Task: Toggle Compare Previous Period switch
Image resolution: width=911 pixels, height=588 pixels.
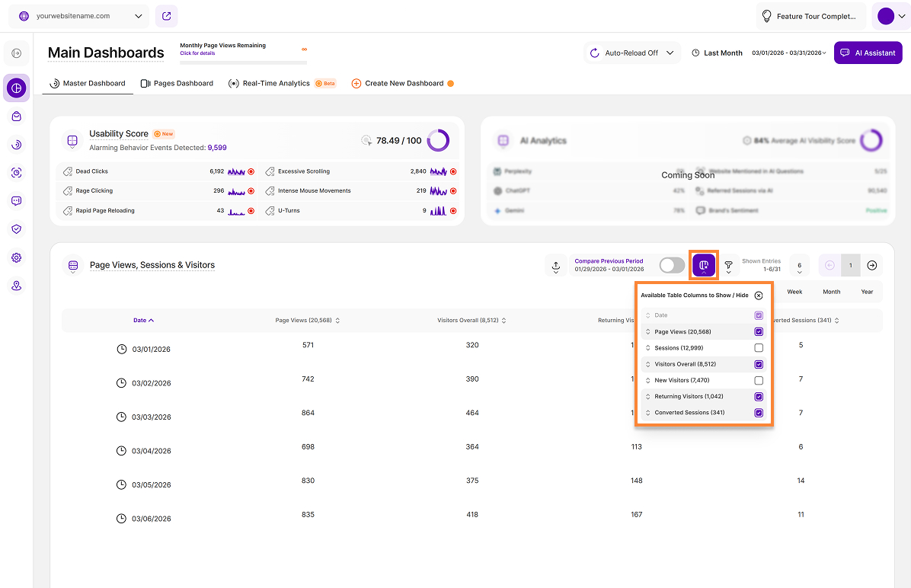Action: [672, 265]
